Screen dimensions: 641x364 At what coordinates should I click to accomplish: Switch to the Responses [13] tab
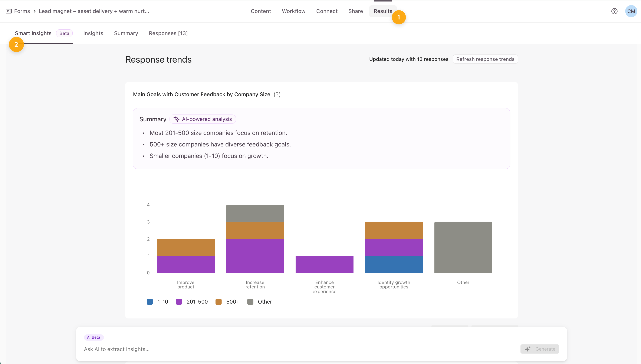[168, 33]
